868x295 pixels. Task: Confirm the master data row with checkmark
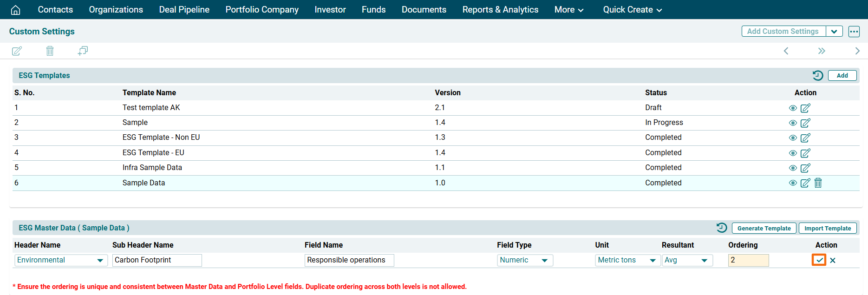(x=819, y=260)
